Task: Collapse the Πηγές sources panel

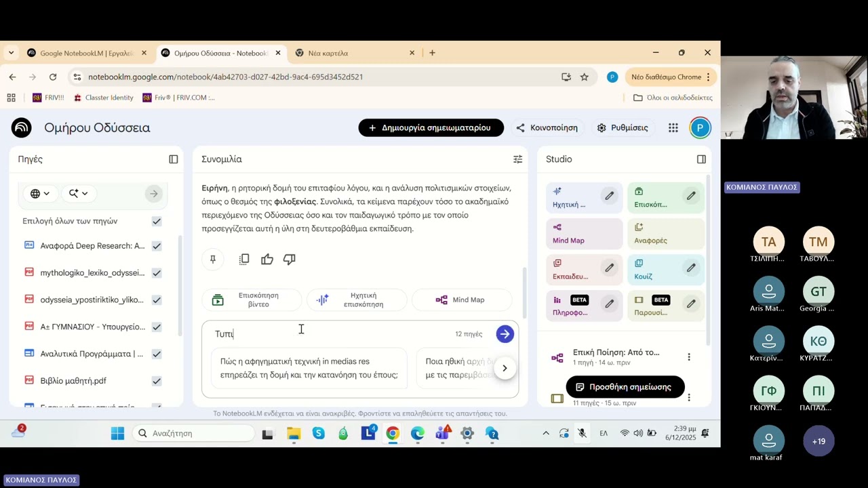Action: coord(174,159)
